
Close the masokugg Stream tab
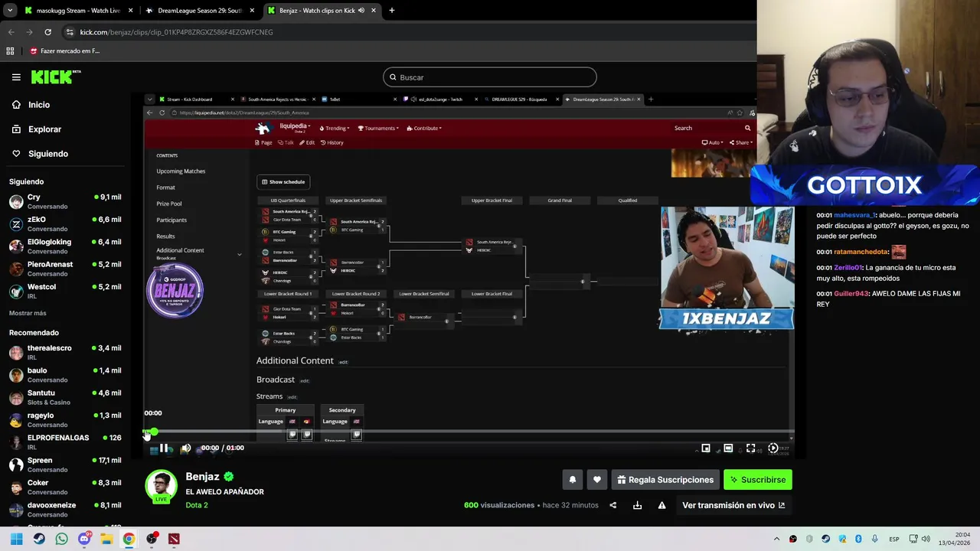131,11
